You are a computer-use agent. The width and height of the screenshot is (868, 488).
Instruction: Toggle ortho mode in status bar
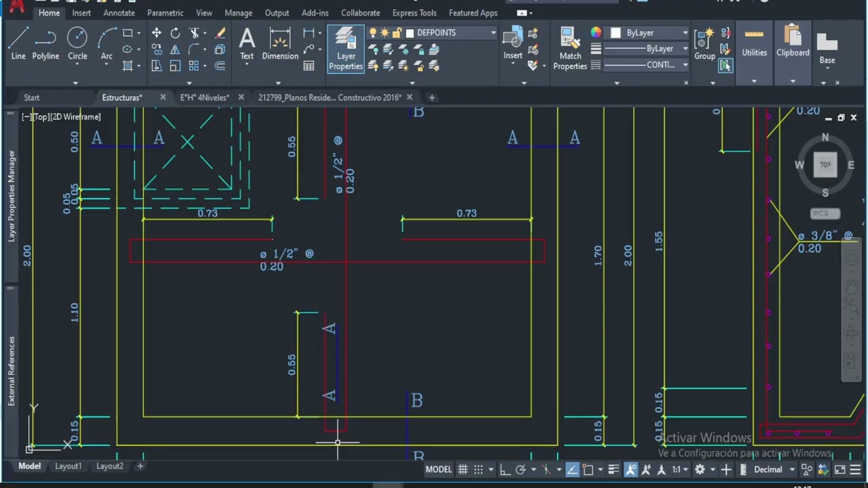tap(505, 470)
